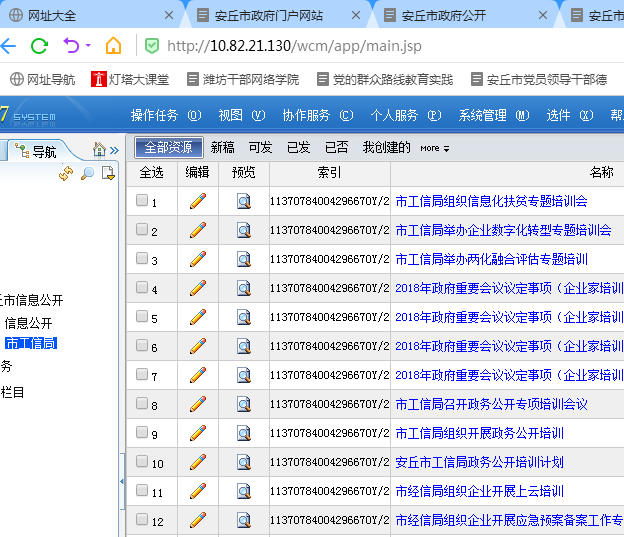Tick the checkbox for row 3
This screenshot has width=624, height=537.
(142, 258)
